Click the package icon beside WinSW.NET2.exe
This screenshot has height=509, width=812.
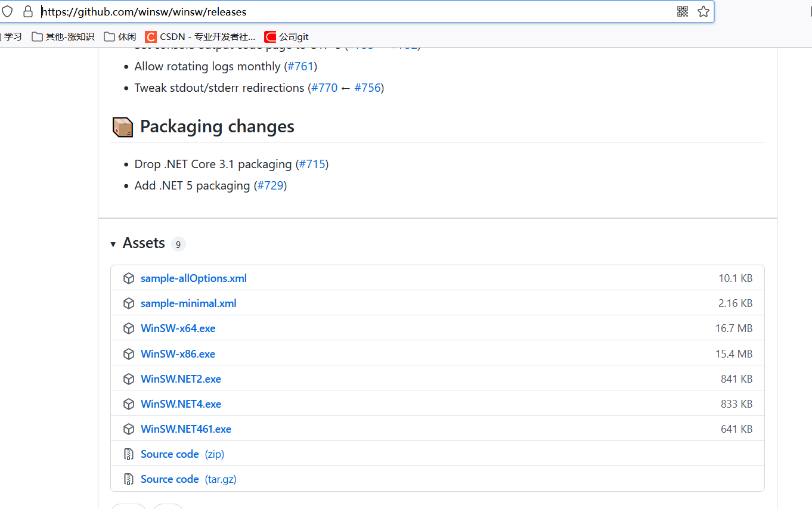point(128,379)
